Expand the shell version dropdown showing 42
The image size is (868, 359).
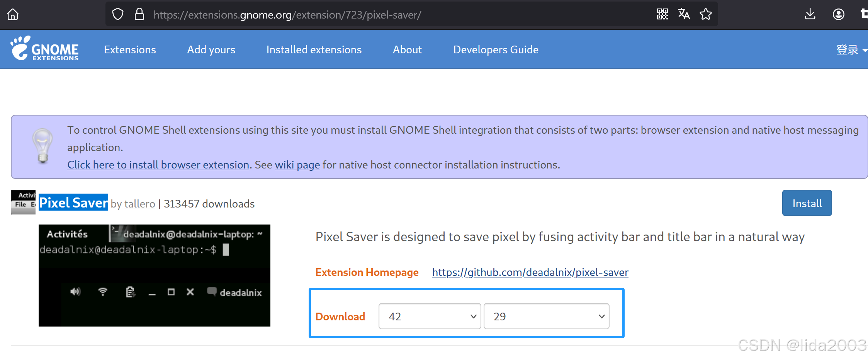(x=430, y=316)
